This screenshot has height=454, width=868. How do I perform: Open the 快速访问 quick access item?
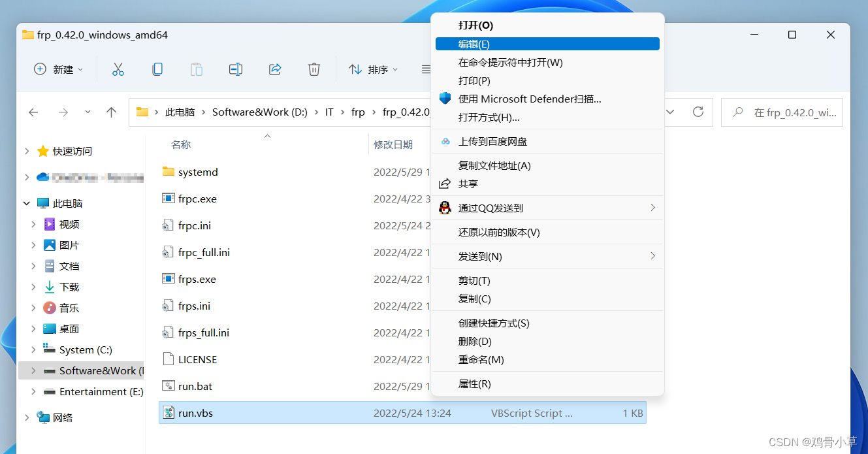pyautogui.click(x=72, y=151)
